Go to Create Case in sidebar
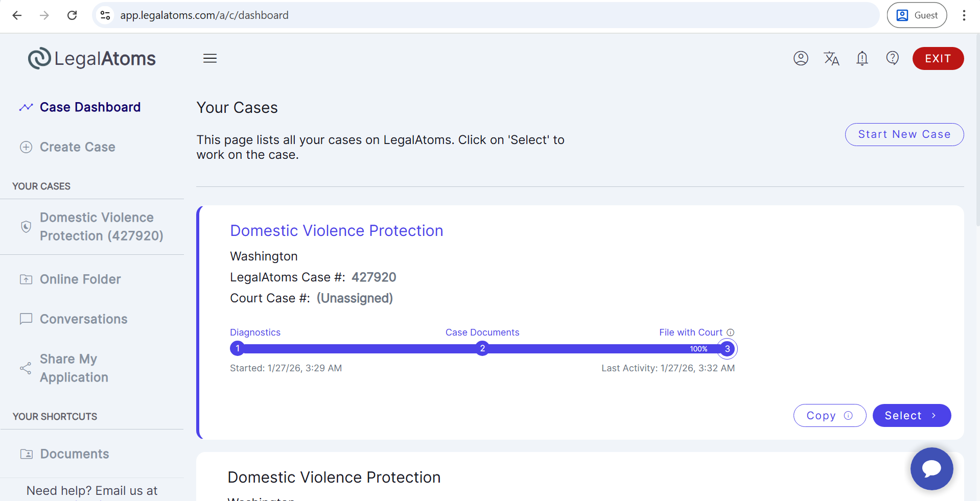 tap(77, 147)
